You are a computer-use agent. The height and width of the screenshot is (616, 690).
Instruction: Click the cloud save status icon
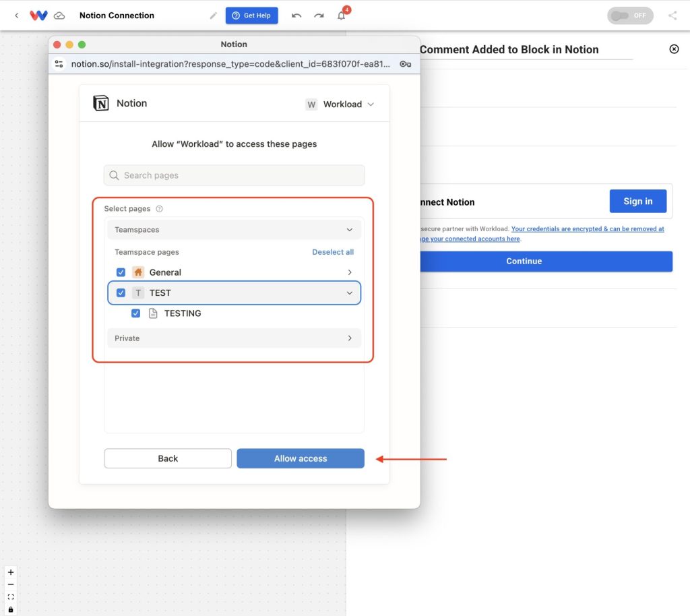pos(59,16)
